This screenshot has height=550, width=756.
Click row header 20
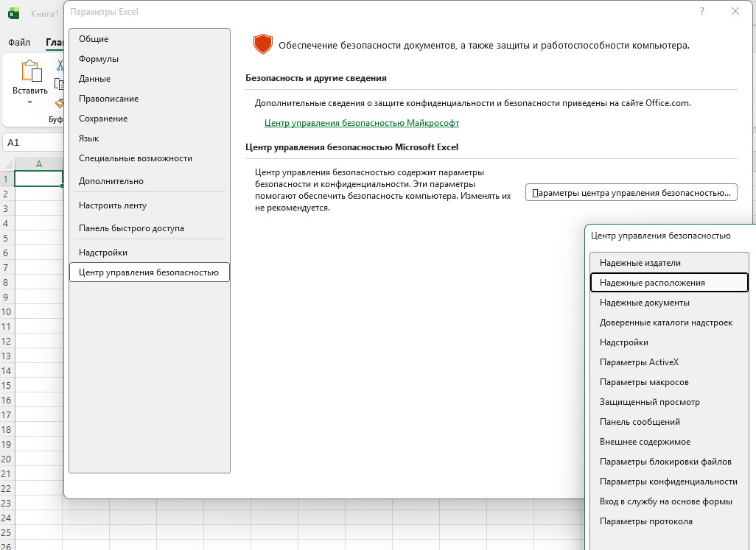(x=7, y=459)
